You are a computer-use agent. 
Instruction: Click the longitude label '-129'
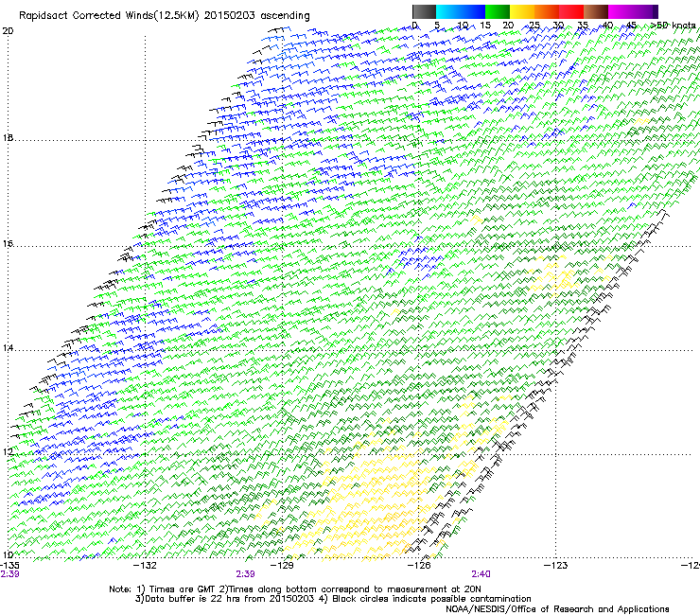(282, 566)
